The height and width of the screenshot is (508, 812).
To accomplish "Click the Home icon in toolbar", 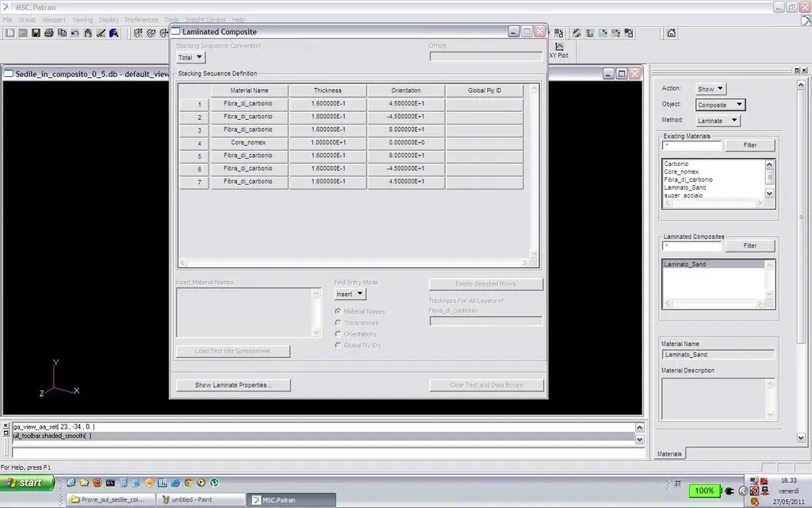I will [x=671, y=33].
